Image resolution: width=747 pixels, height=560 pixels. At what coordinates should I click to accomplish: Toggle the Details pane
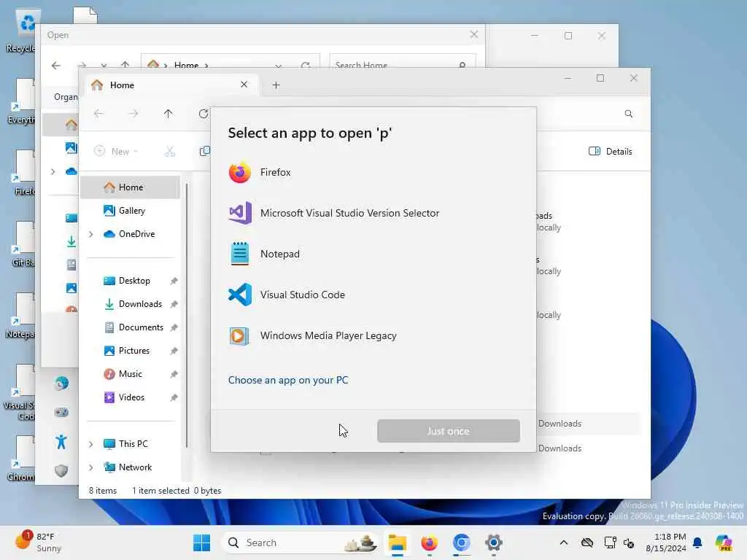pos(611,152)
